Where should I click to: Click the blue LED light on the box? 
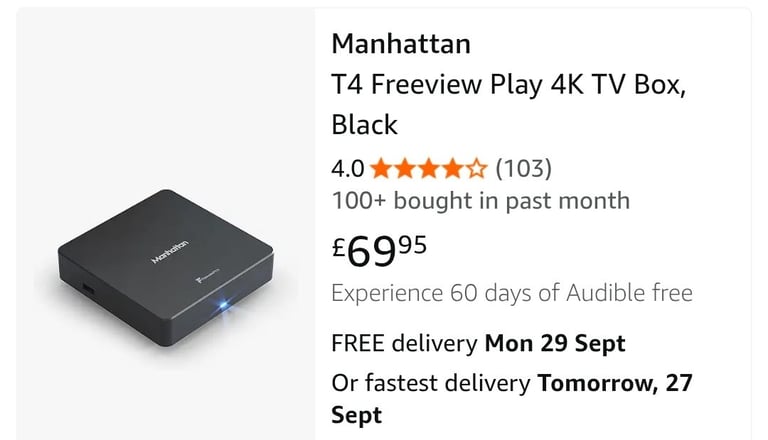[x=223, y=305]
